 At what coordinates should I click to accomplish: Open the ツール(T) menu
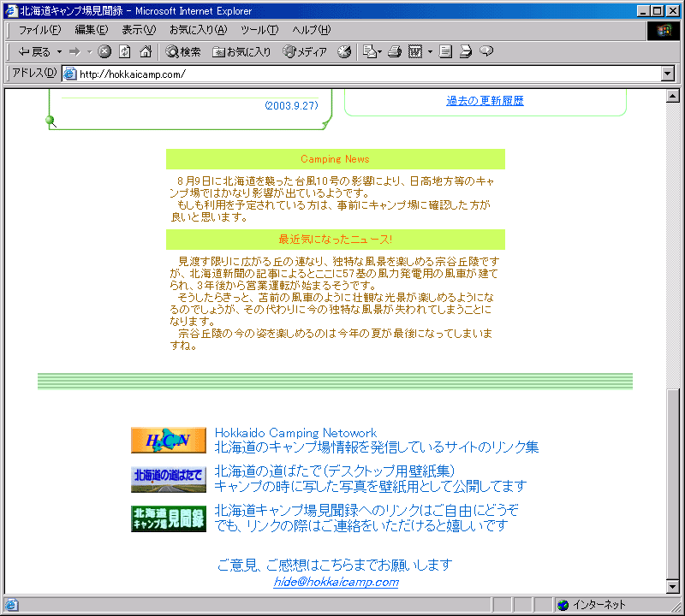click(259, 30)
